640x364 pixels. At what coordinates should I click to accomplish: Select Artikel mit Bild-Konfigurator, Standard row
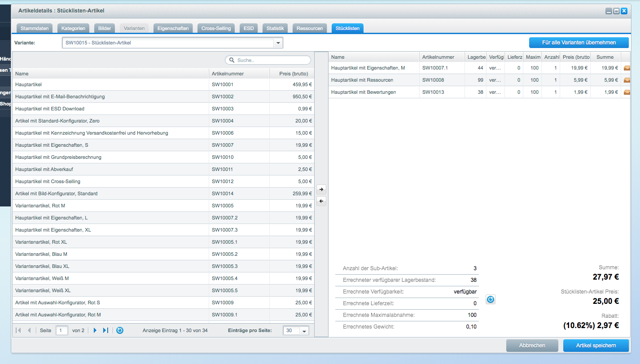(x=163, y=193)
